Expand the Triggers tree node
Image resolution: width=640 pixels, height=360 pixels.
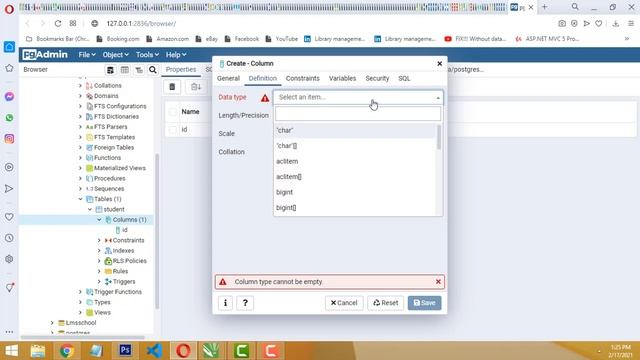[x=99, y=282]
